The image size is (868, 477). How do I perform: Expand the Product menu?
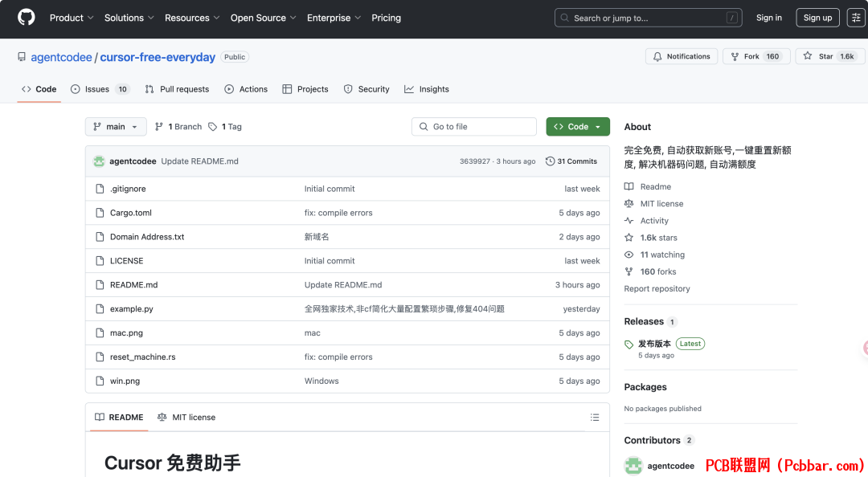(x=72, y=18)
